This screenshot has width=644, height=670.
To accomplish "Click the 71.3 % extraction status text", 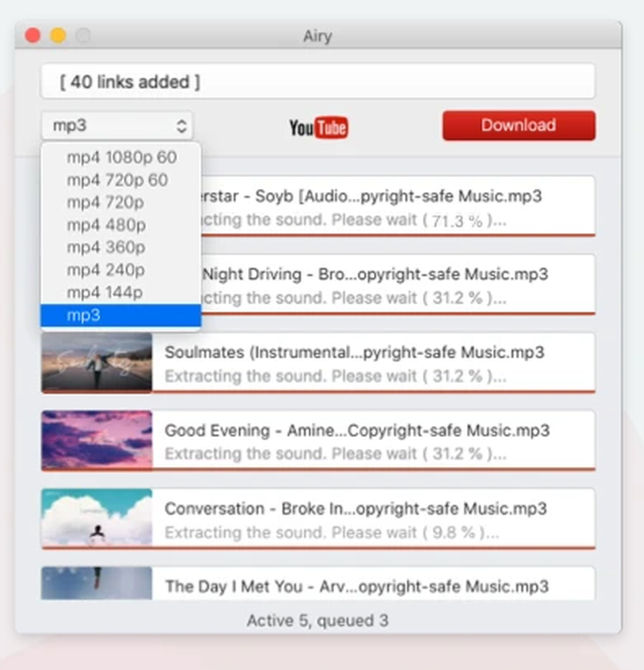I will coord(354,220).
